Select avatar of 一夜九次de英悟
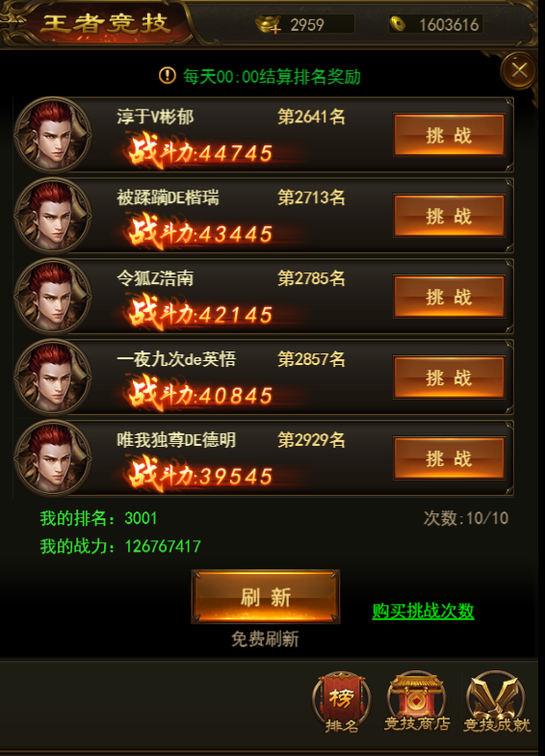Image resolution: width=545 pixels, height=756 pixels. point(53,377)
